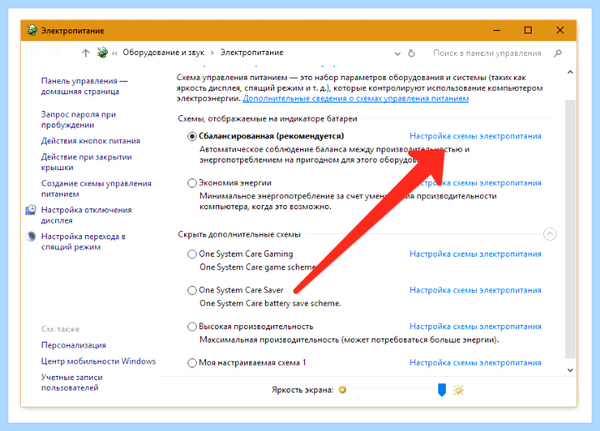Click the Электропитание title bar icon
This screenshot has width=600, height=431.
32,30
